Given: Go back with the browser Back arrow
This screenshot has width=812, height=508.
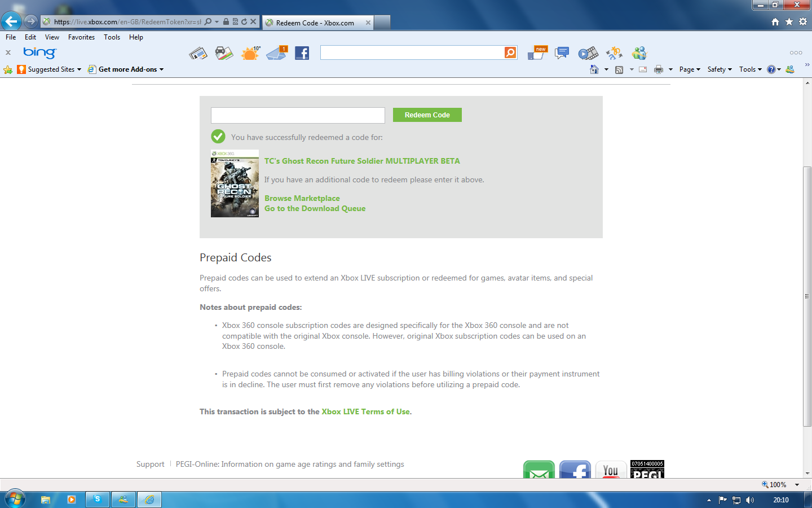Looking at the screenshot, I should (11, 21).
